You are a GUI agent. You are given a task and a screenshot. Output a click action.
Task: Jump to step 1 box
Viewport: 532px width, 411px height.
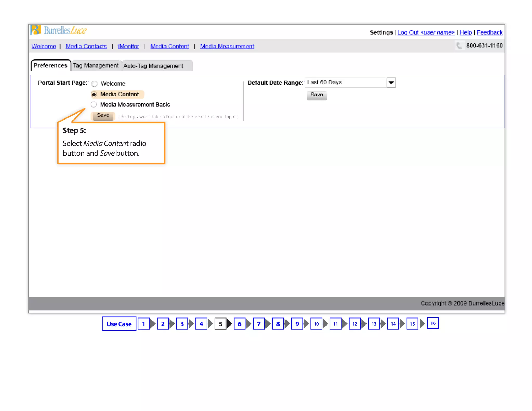point(144,324)
